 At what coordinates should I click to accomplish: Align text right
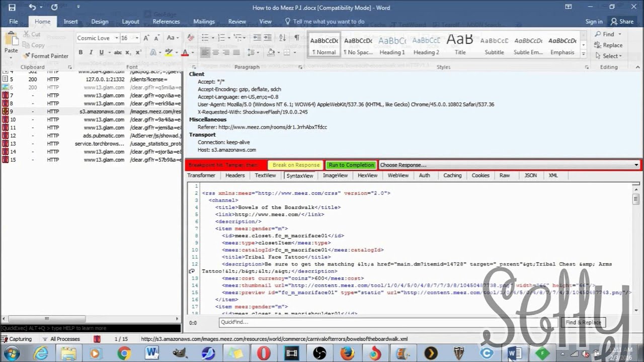(226, 52)
